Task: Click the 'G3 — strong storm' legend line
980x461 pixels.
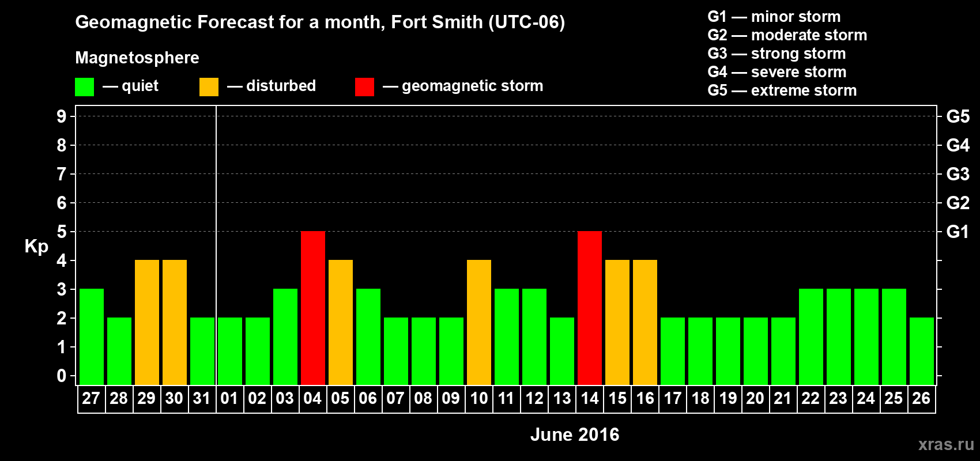Action: (777, 54)
